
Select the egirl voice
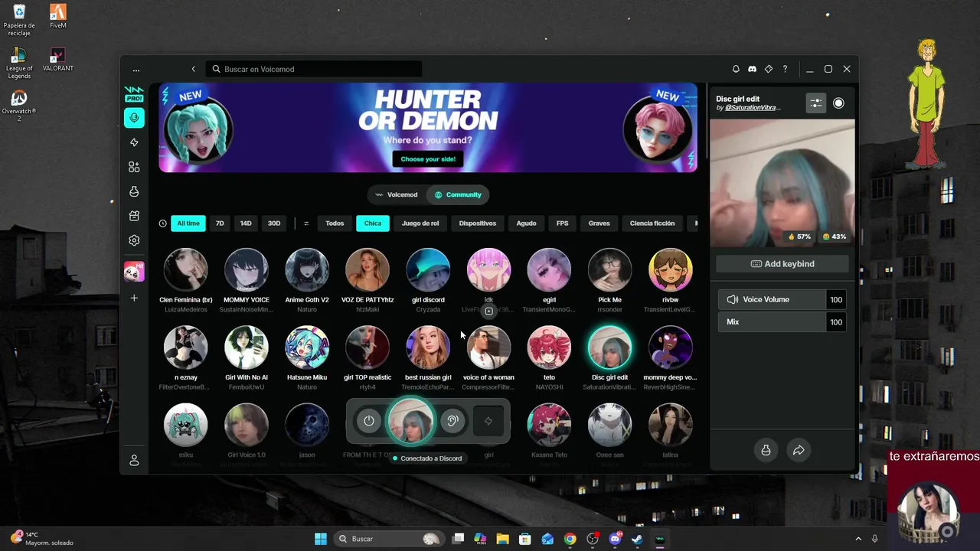[549, 269]
